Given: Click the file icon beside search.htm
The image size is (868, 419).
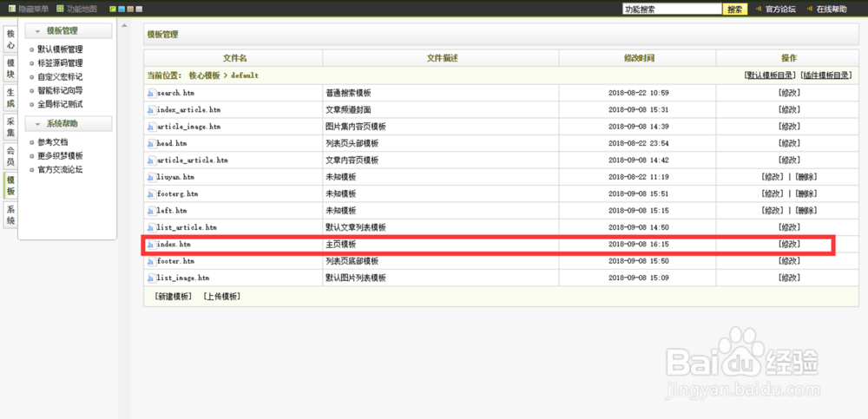Looking at the screenshot, I should (x=151, y=93).
